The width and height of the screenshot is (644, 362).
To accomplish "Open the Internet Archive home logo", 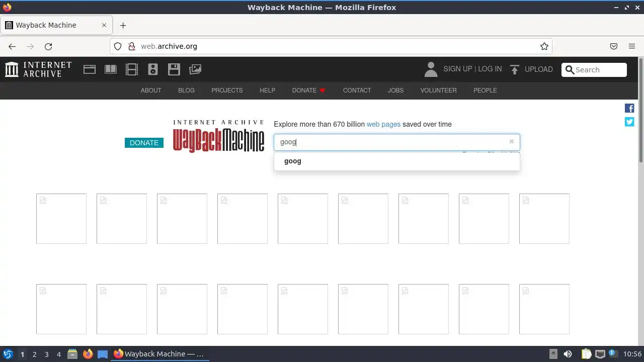I will (38, 69).
